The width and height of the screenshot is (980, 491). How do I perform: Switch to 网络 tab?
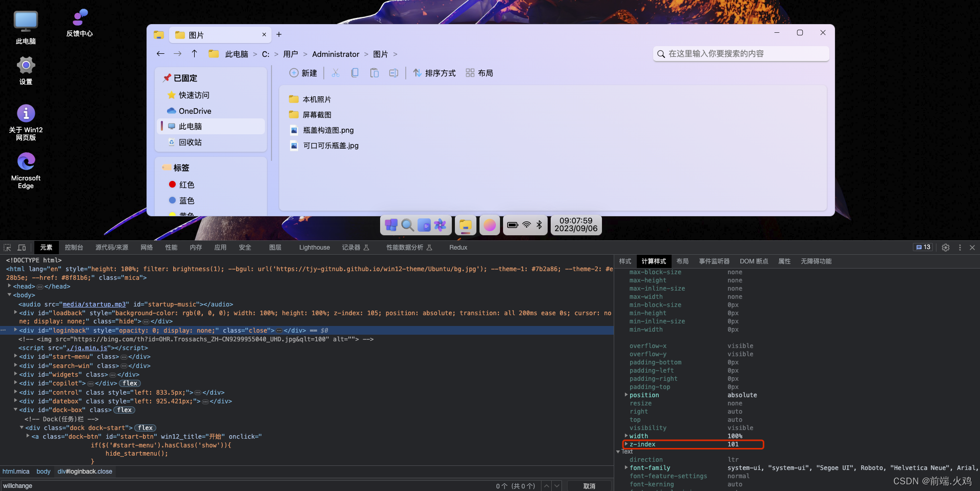pyautogui.click(x=147, y=248)
